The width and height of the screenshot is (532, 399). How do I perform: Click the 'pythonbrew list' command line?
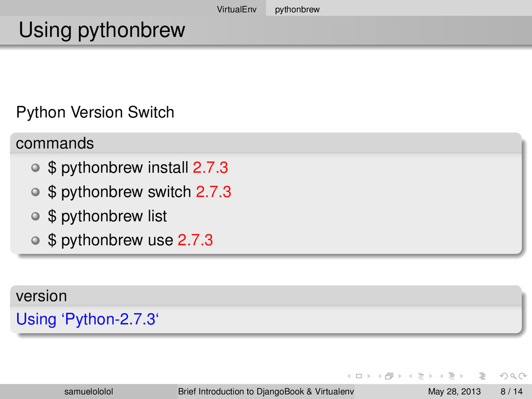(108, 216)
